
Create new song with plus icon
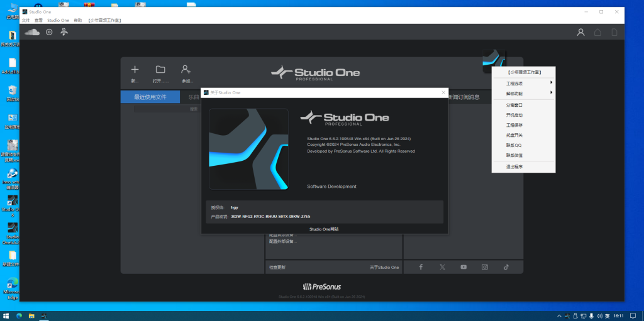click(135, 69)
